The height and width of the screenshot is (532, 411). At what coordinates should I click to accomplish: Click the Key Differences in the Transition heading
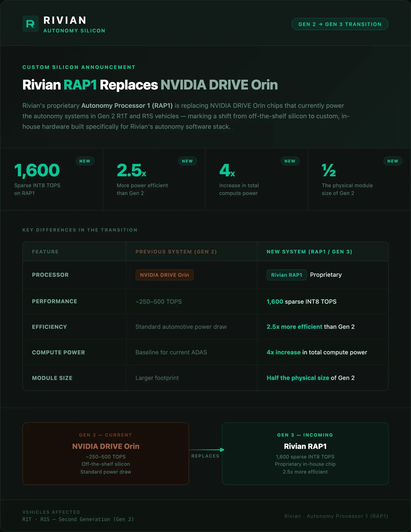pos(80,230)
